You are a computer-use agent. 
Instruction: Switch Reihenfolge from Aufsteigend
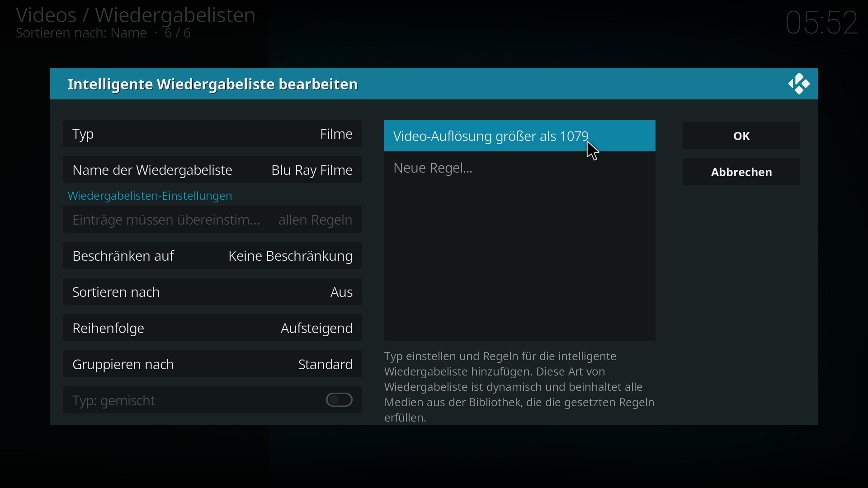click(212, 328)
